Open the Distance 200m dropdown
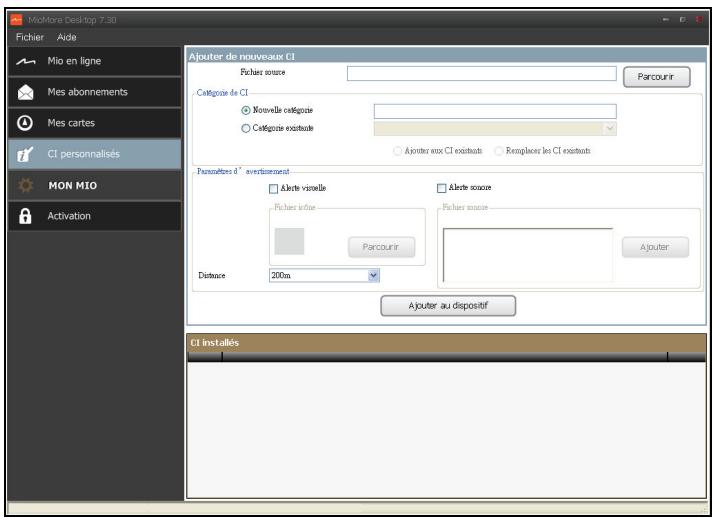This screenshot has width=714, height=518. pyautogui.click(x=373, y=275)
